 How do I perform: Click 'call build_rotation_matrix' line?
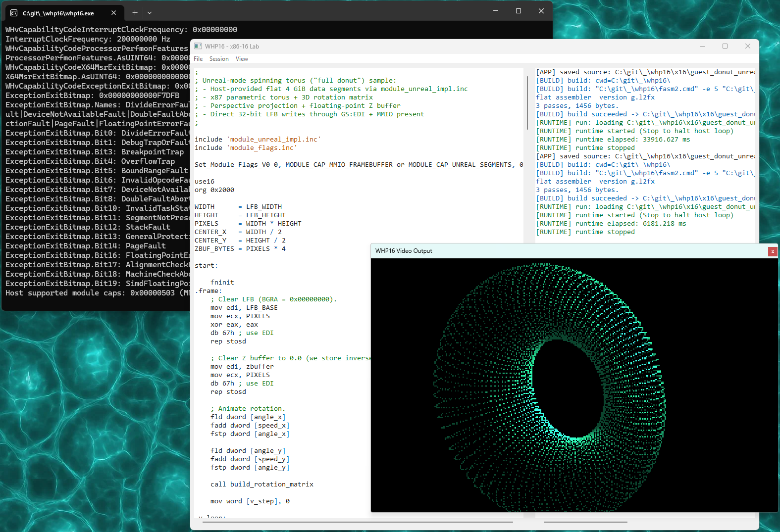[x=262, y=484]
